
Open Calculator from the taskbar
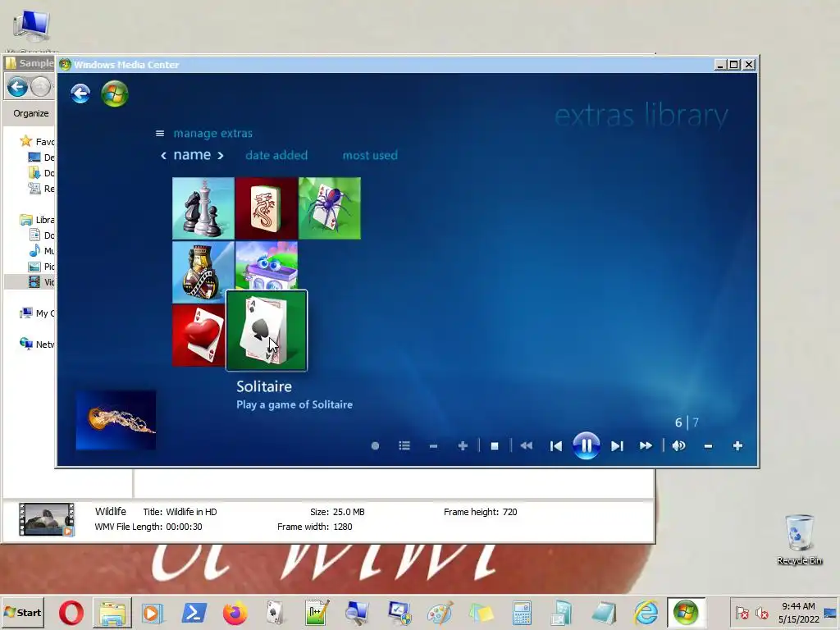tap(522, 613)
